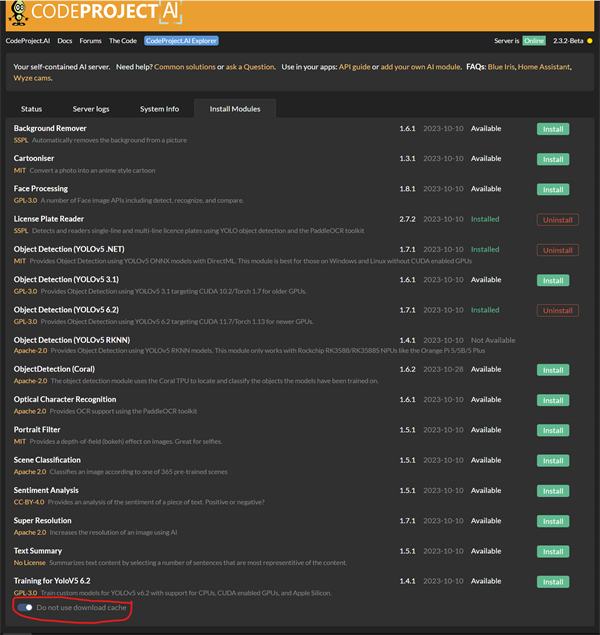Image resolution: width=600 pixels, height=635 pixels.
Task: Install the Optical Character Recognition module
Action: pyautogui.click(x=553, y=401)
